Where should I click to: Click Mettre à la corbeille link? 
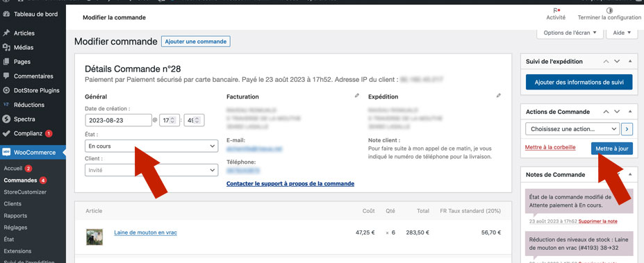tap(550, 147)
